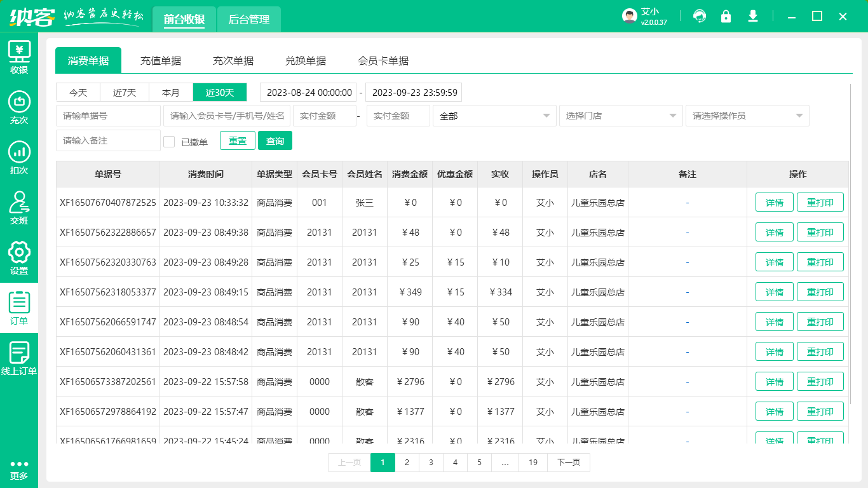Switch to 后台管理 backend management
Screen dimensions: 868x488
(x=248, y=20)
